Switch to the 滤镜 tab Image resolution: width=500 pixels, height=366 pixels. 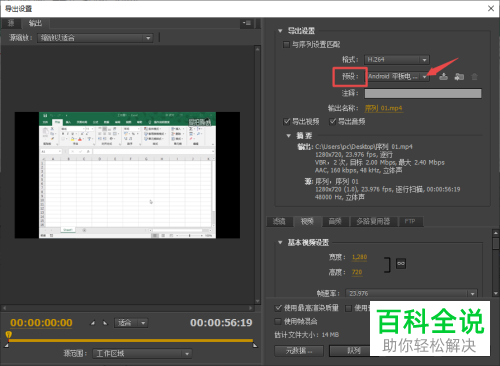[x=279, y=221]
